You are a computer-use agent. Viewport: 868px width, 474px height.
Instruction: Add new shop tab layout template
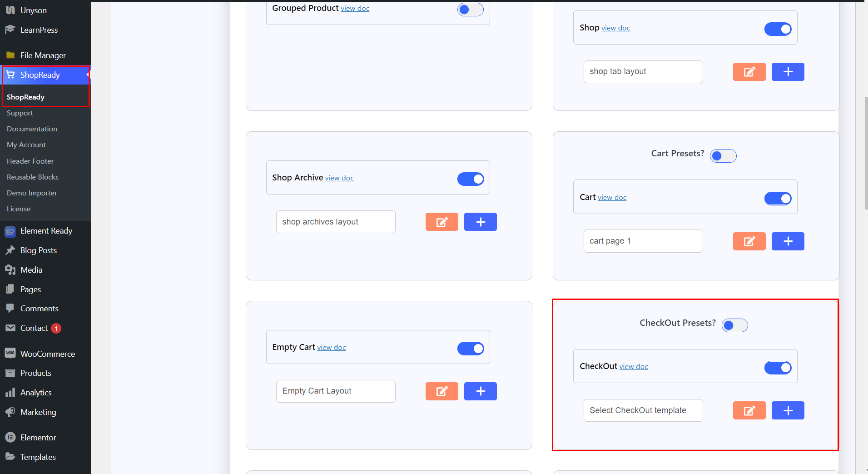pos(788,72)
